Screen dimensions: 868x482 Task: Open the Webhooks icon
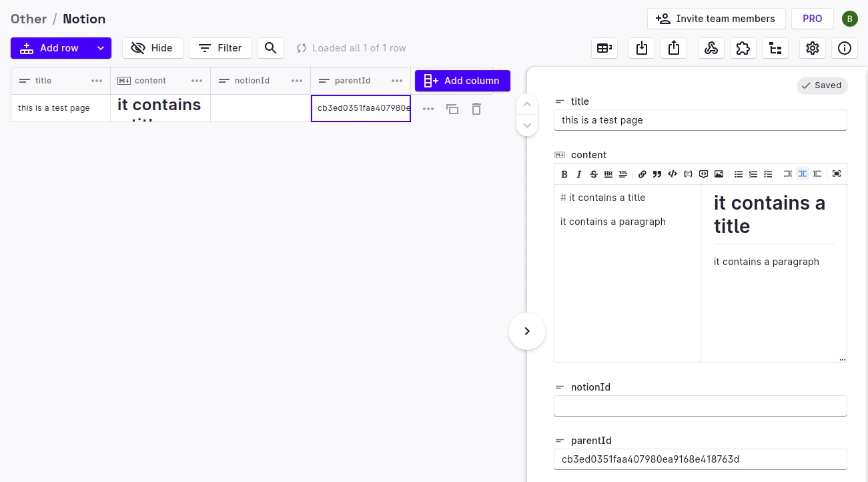pyautogui.click(x=711, y=48)
